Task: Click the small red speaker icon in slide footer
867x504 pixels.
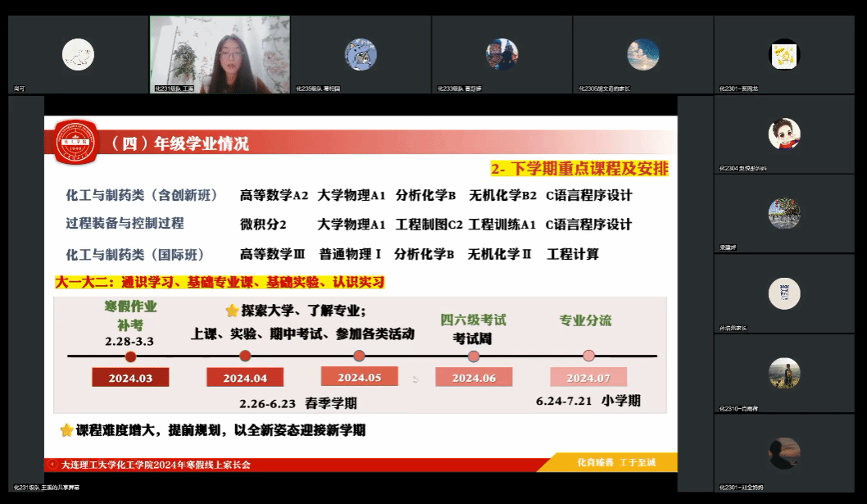Action: [x=53, y=464]
